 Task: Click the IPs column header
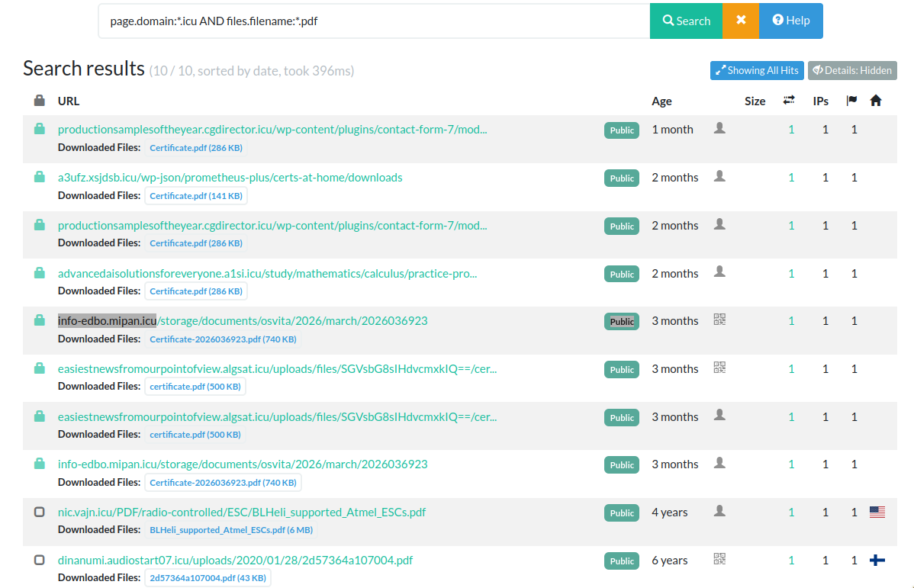click(821, 101)
